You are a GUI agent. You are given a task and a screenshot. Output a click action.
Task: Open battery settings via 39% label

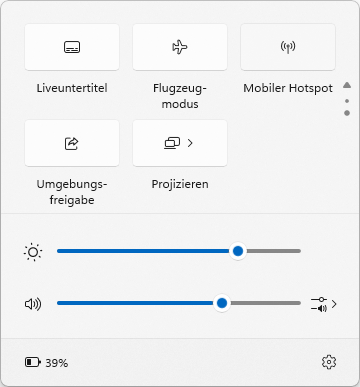(57, 363)
